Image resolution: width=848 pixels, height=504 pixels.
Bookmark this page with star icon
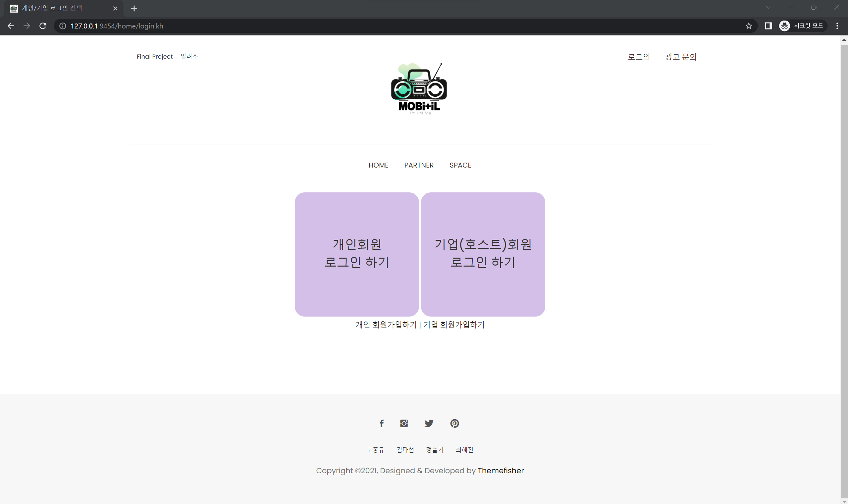(748, 26)
